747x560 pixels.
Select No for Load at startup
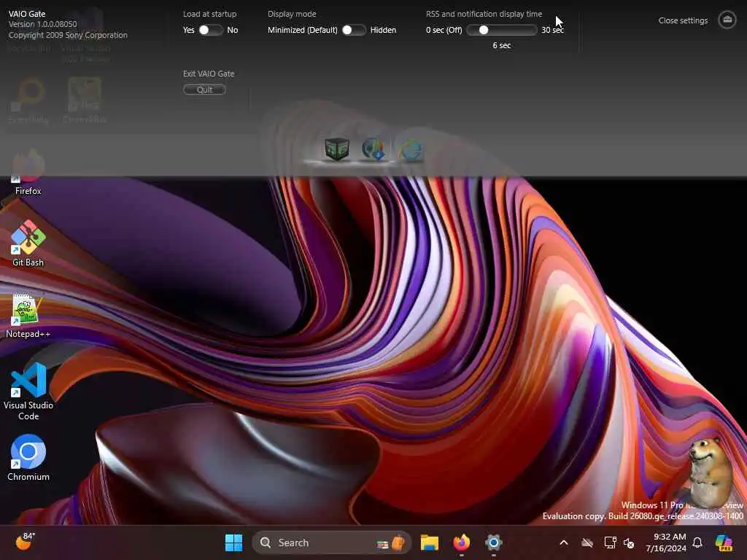(x=233, y=30)
